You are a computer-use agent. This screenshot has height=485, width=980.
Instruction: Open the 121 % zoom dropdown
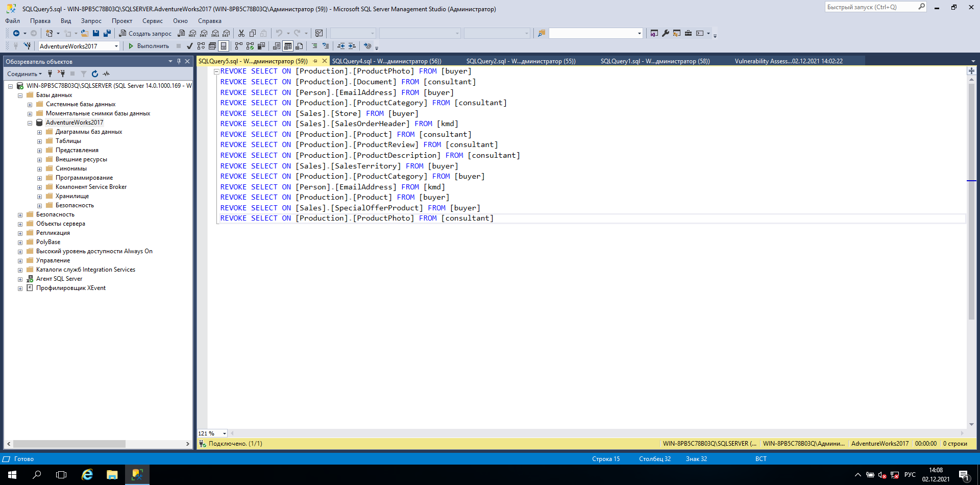pyautogui.click(x=224, y=433)
